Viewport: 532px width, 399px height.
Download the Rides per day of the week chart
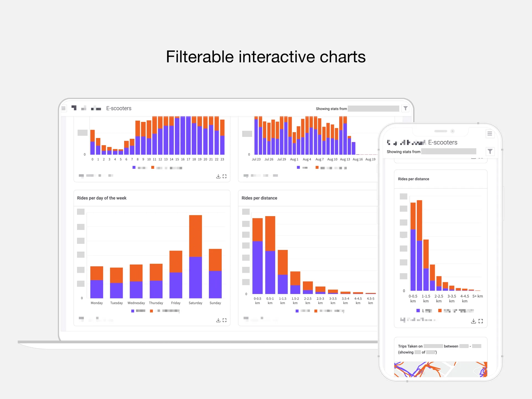coord(218,320)
